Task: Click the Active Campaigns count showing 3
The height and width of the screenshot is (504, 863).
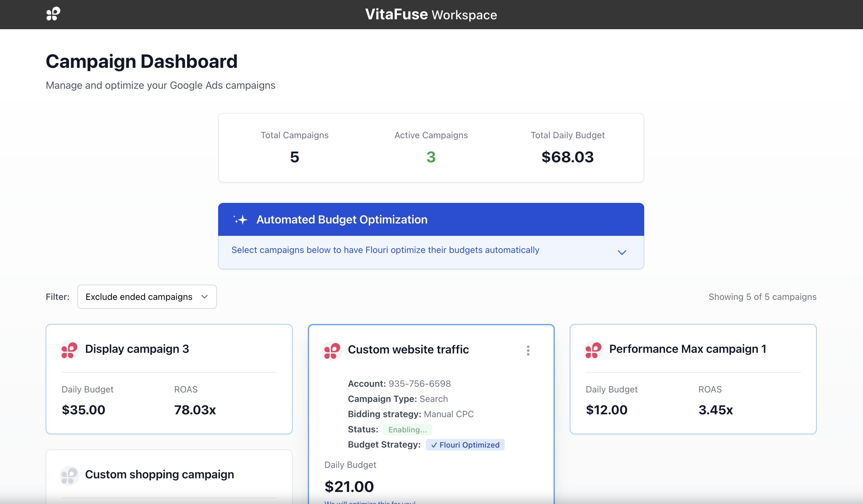Action: 431,157
